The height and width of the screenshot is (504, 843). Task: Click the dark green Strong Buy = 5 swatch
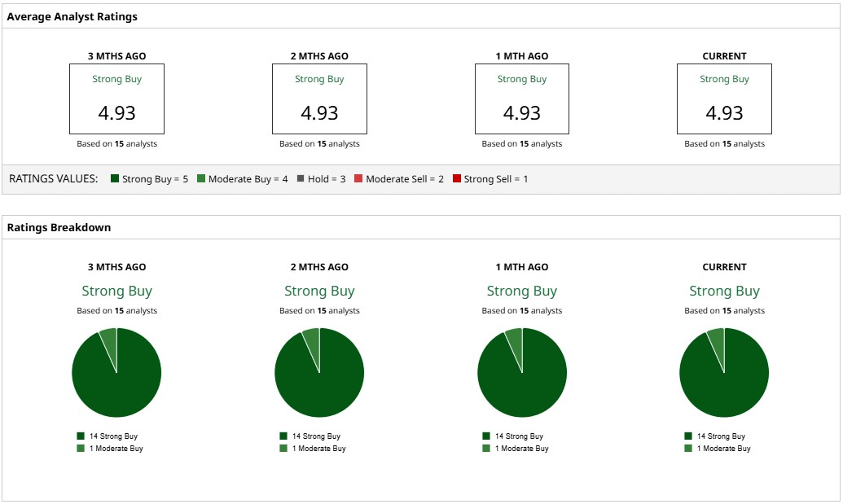tap(115, 178)
